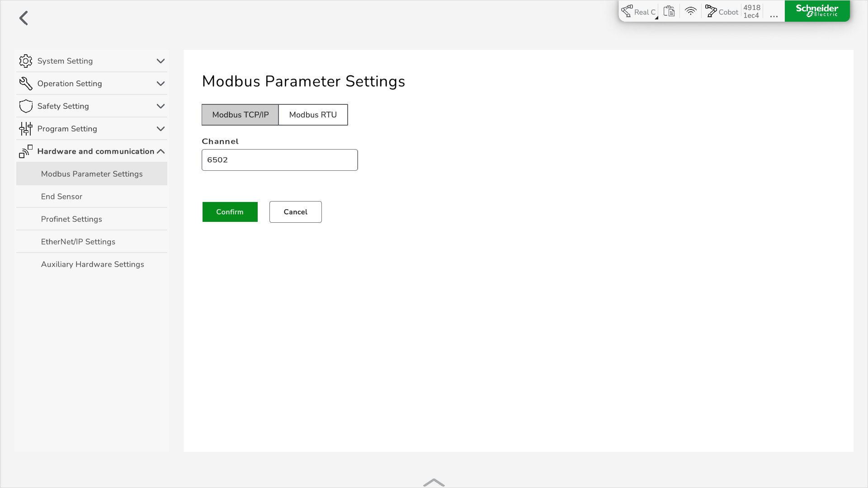This screenshot has height=488, width=868.
Task: Click the Cancel button
Action: point(296,212)
